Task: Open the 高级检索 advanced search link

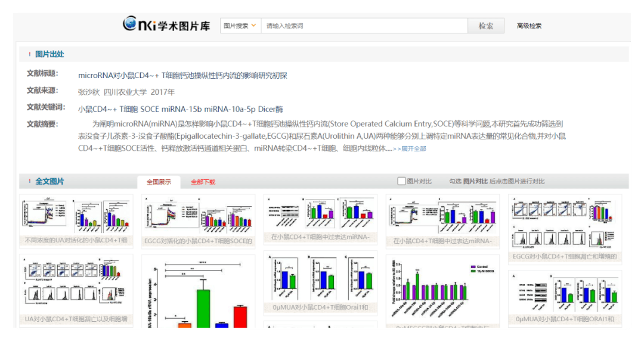Action: pos(529,26)
